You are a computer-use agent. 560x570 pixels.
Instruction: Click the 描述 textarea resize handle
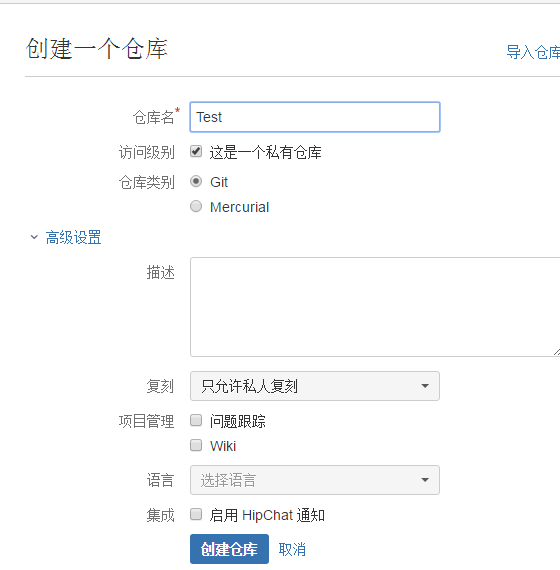coord(557,352)
